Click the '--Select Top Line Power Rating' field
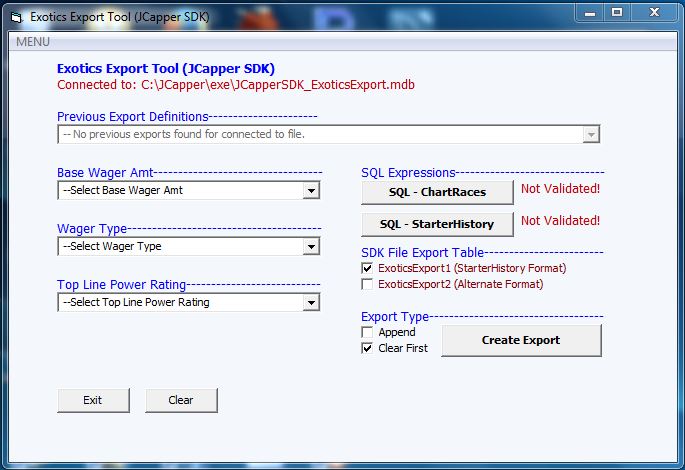The image size is (685, 470). click(x=189, y=303)
